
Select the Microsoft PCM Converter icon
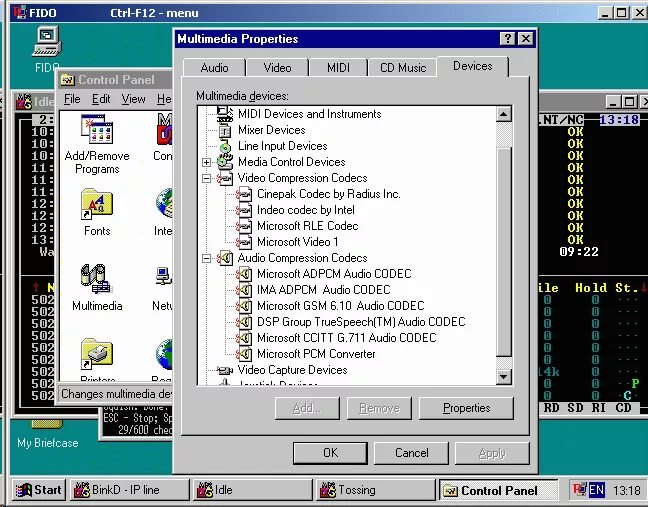tap(244, 354)
